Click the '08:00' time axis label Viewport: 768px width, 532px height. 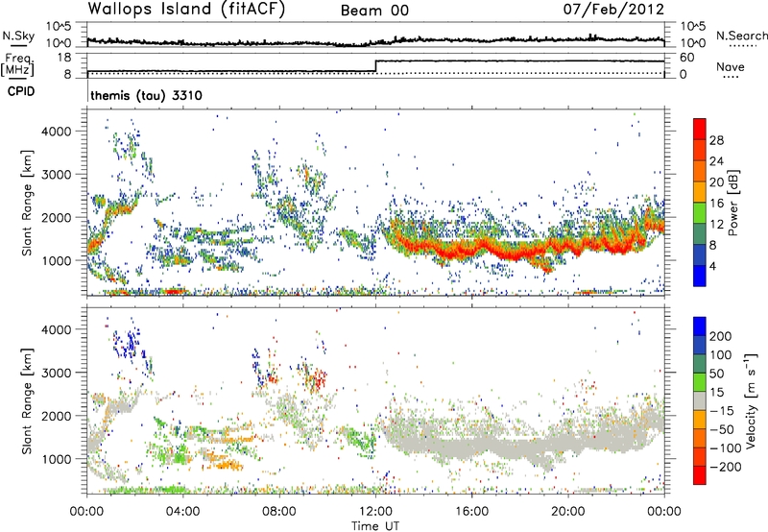point(279,512)
